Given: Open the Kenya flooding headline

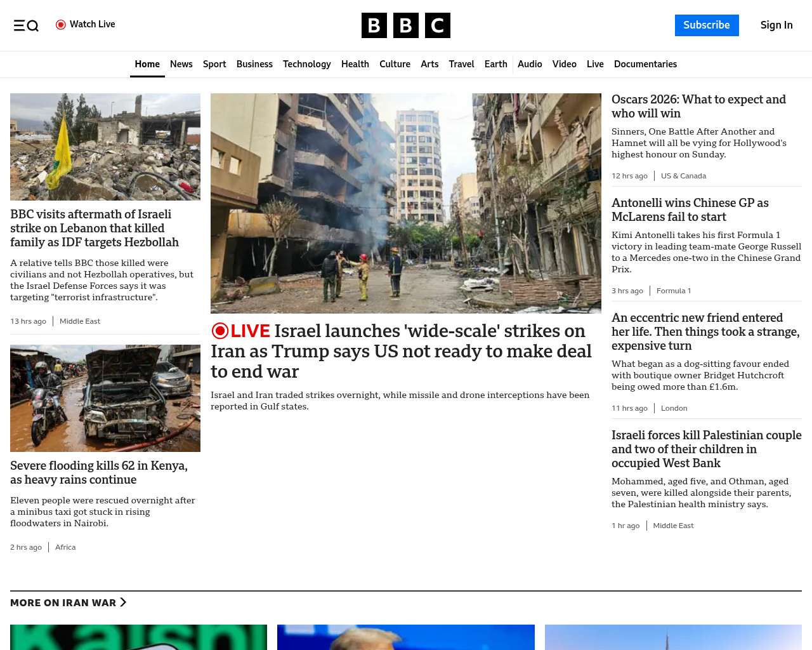Looking at the screenshot, I should click(99, 473).
